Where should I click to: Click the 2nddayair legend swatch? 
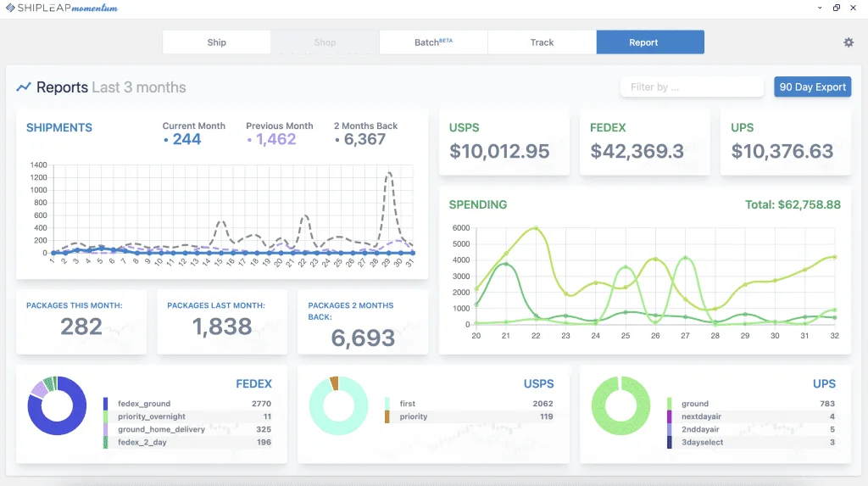(x=670, y=429)
